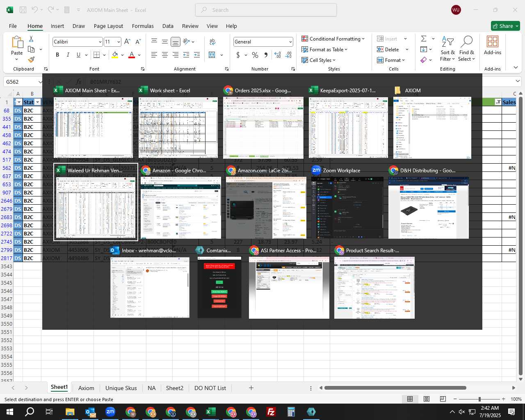Viewport: 525px width, 420px height.
Task: Expand the Paste options arrow
Action: tap(17, 59)
